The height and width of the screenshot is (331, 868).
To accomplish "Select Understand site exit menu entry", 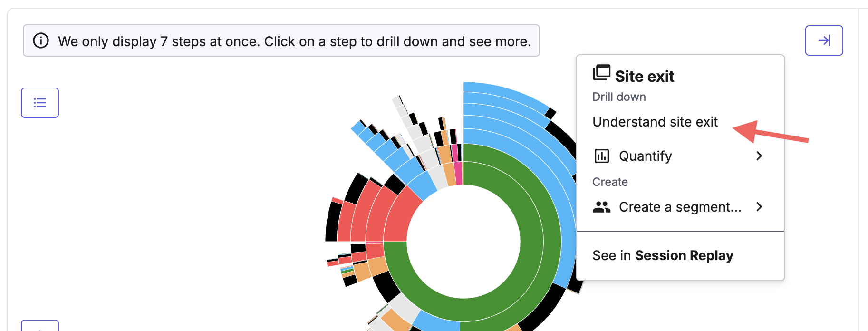I will tap(655, 122).
